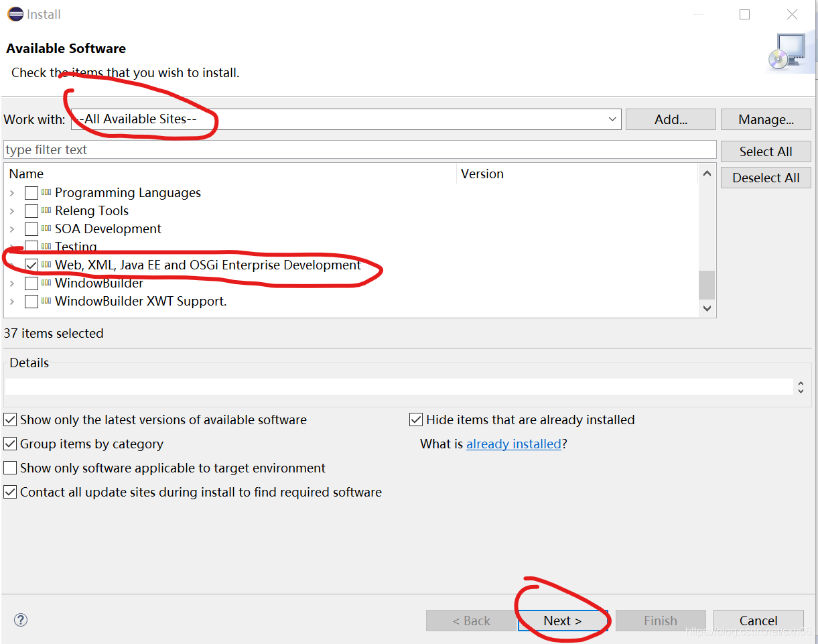The image size is (818, 644).
Task: Click the software list scrollbar thumb
Action: (707, 284)
